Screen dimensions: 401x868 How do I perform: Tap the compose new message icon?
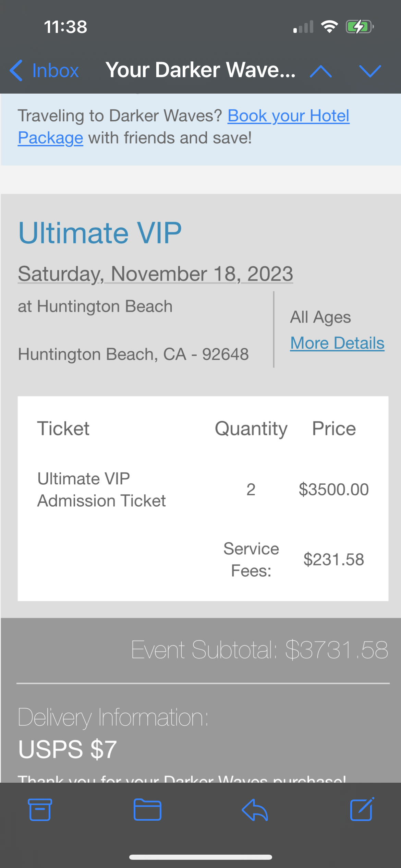[362, 810]
